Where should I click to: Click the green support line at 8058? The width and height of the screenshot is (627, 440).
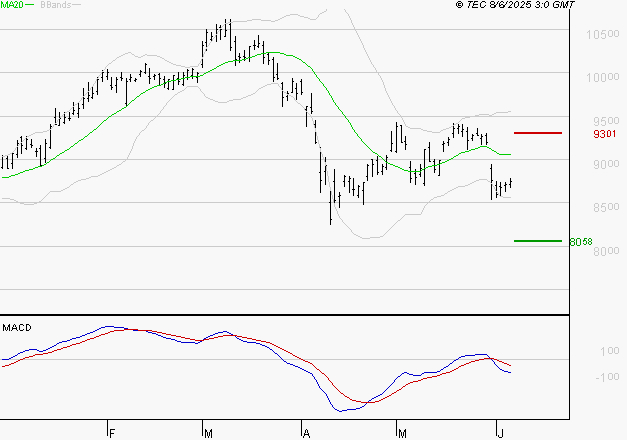point(538,241)
